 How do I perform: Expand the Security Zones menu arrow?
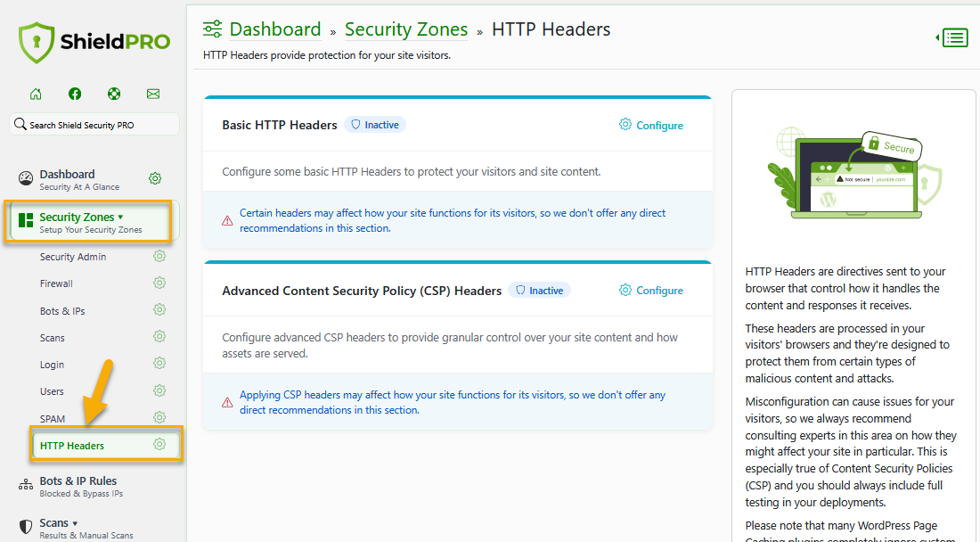pyautogui.click(x=120, y=217)
